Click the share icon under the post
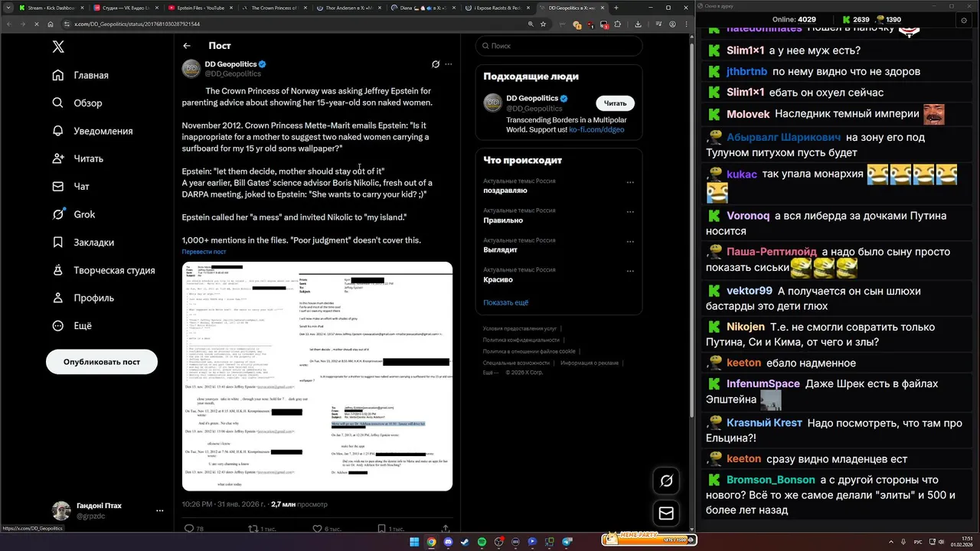Screen dimensions: 980x551 pyautogui.click(x=446, y=529)
